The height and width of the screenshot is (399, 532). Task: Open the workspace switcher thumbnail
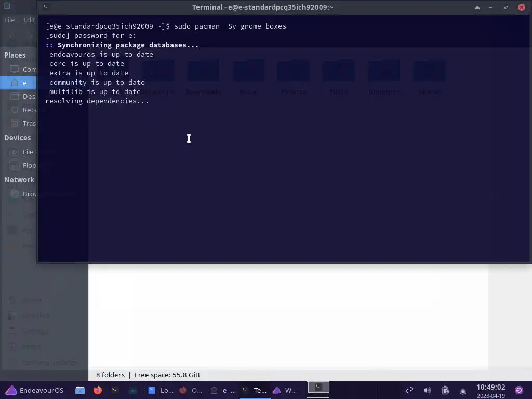tap(318, 389)
